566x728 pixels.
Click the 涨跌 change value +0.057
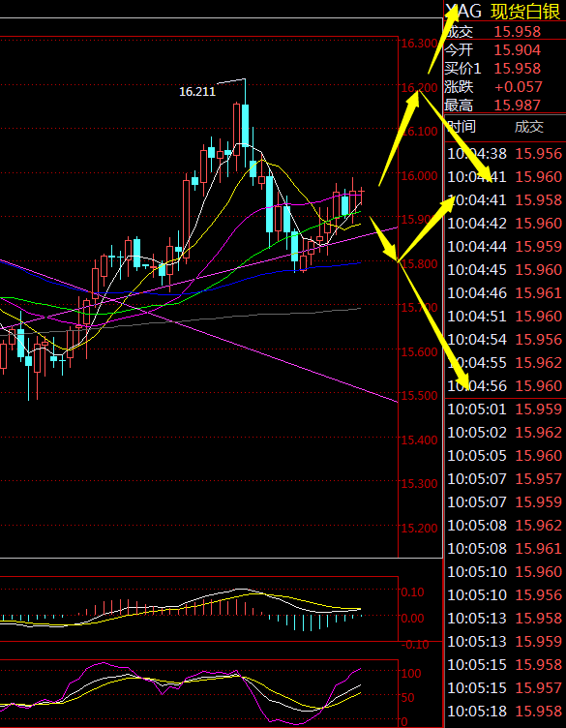[519, 87]
